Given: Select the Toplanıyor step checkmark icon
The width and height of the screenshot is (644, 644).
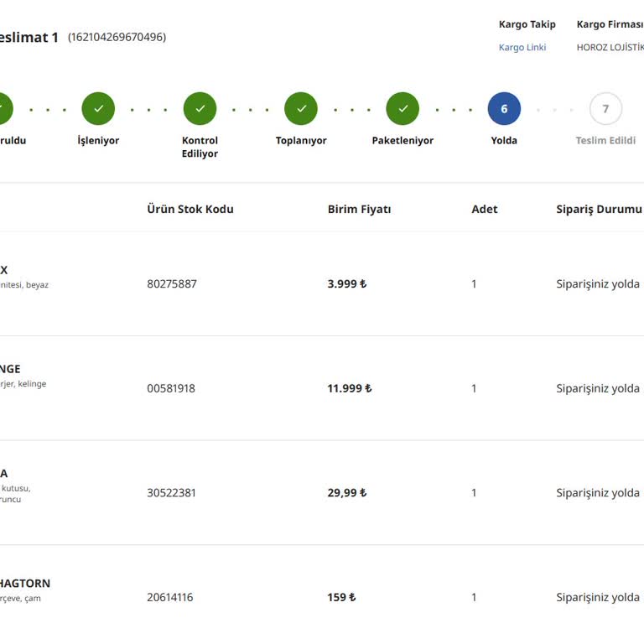Looking at the screenshot, I should (301, 109).
